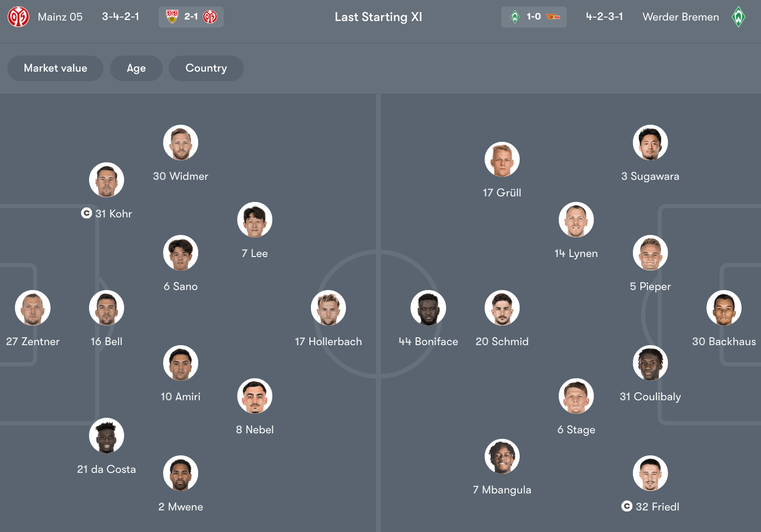Click the Werder Bremen crest in the header

pos(739,17)
